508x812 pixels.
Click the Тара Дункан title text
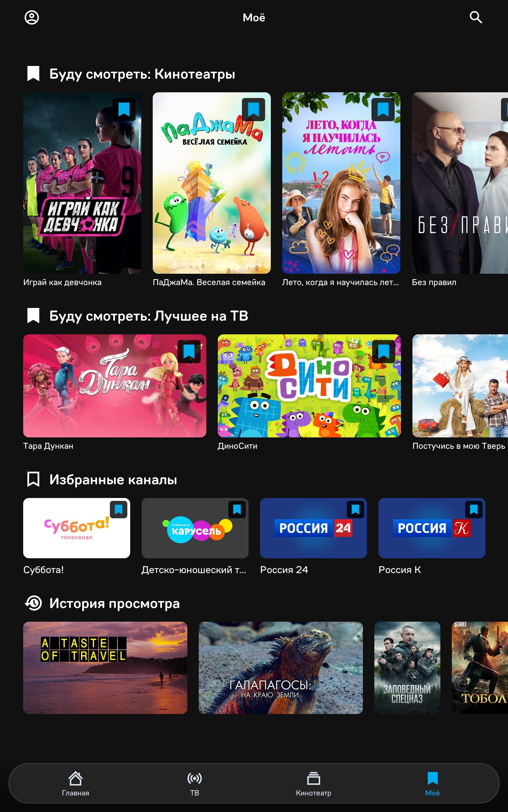tap(48, 446)
